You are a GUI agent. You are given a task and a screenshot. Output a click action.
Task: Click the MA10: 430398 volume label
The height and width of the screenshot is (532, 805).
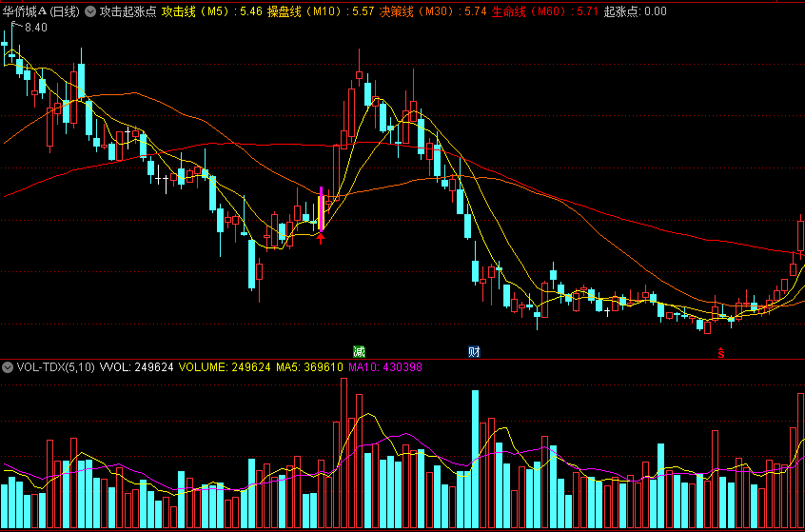click(383, 367)
